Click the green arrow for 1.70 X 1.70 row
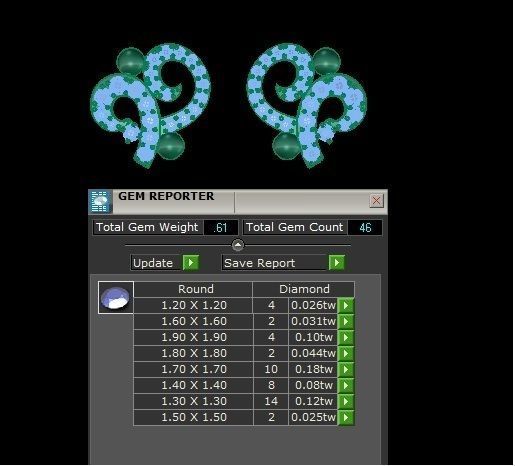 click(346, 369)
